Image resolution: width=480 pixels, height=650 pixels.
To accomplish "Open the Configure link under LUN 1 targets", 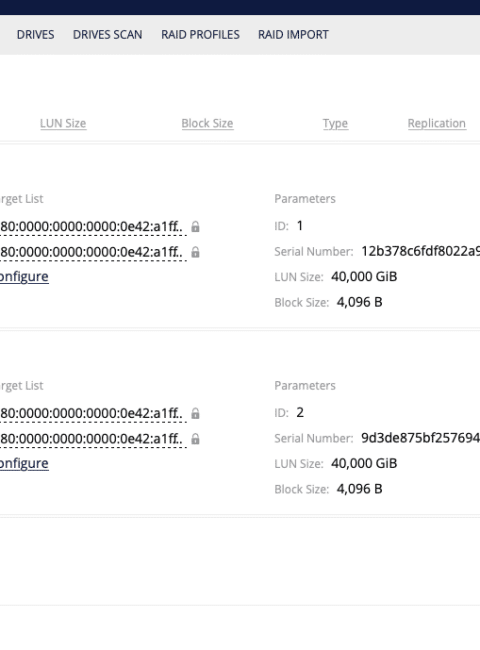I will coord(24,276).
